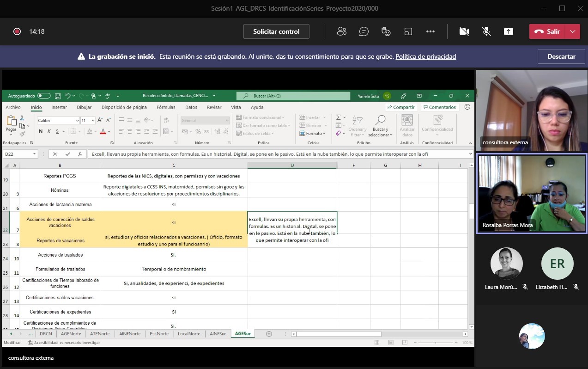Expand the Name Box dropdown showing D22
Screen dimensions: 588x369
coord(35,154)
